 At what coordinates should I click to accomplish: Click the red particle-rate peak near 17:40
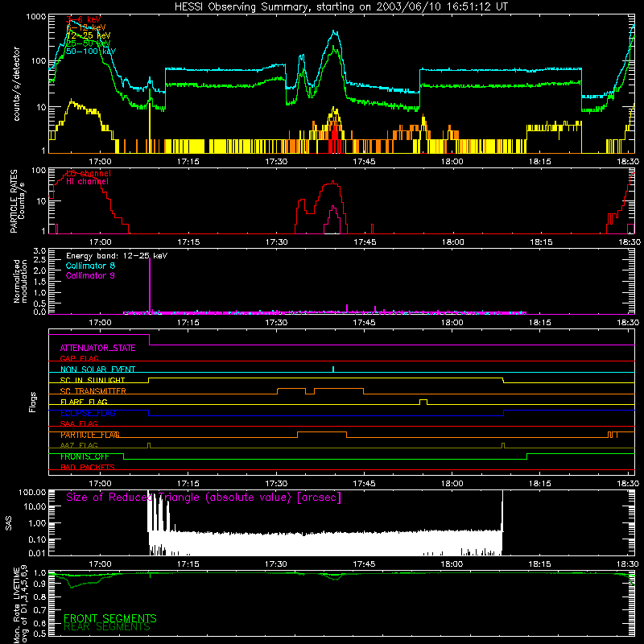tap(332, 183)
